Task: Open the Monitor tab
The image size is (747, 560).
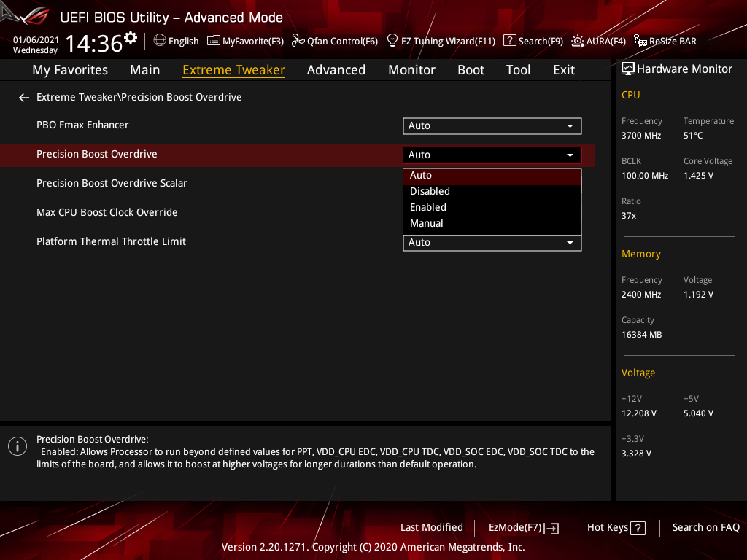Action: point(411,70)
